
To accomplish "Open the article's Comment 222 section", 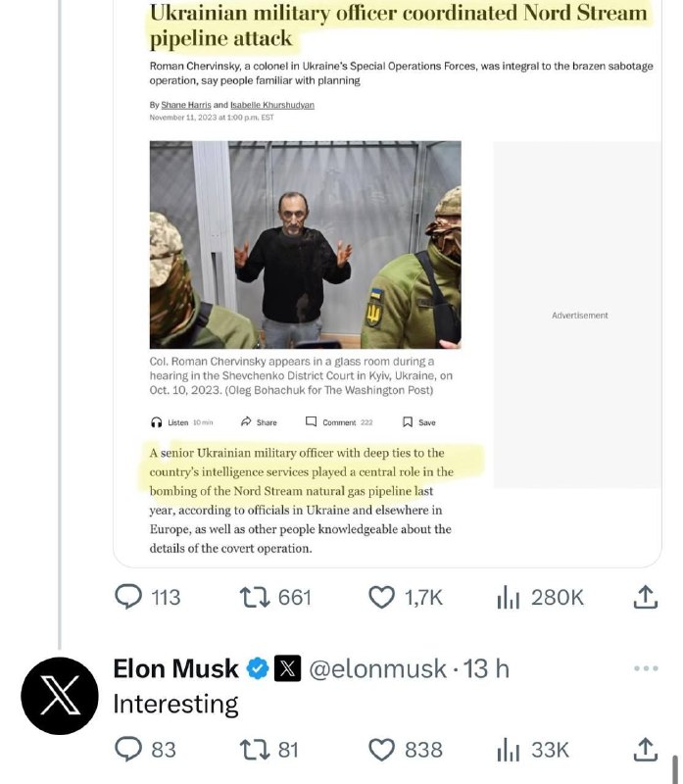I will 339,422.
